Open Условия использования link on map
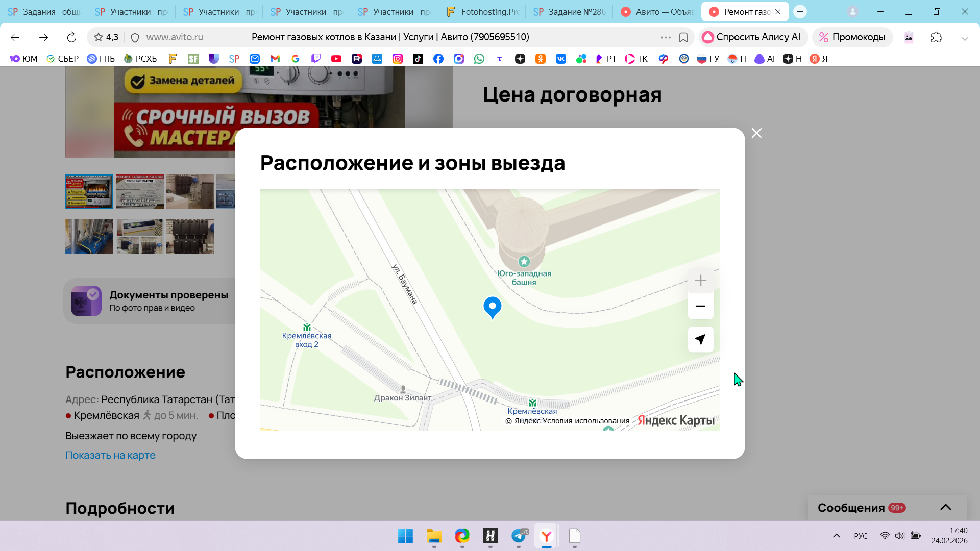This screenshot has height=551, width=980. 585,421
